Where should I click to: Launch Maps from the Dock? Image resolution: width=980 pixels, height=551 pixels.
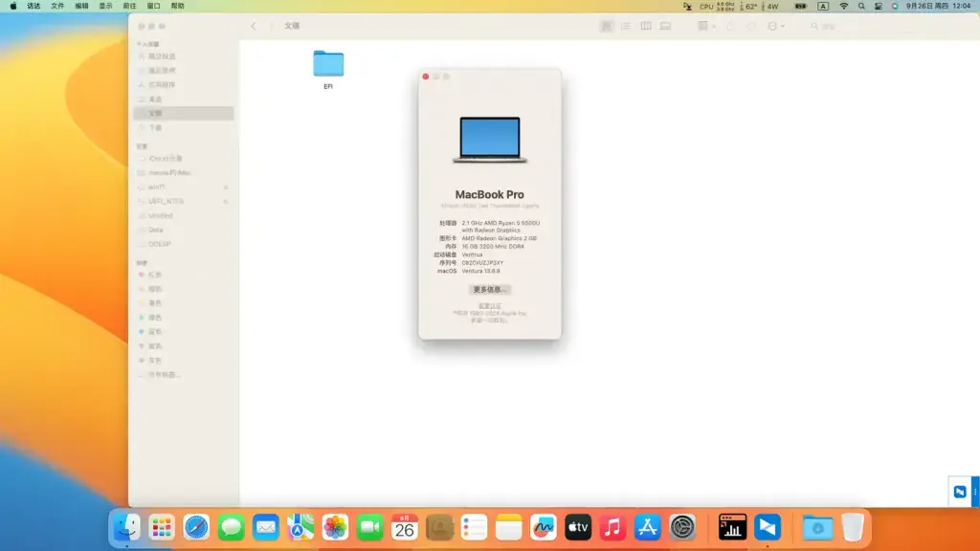pos(301,528)
